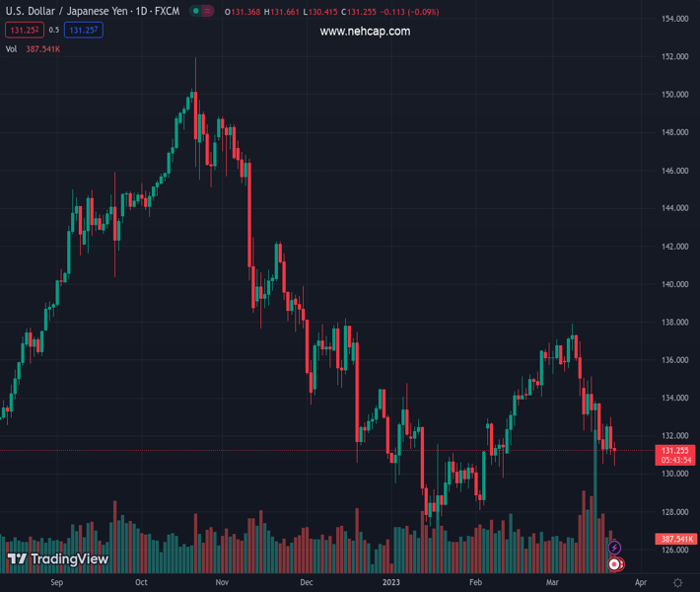Viewport: 700px width, 592px height.
Task: Click the U.S. Dollar / Japanese Yen symbol title
Action: (x=67, y=12)
